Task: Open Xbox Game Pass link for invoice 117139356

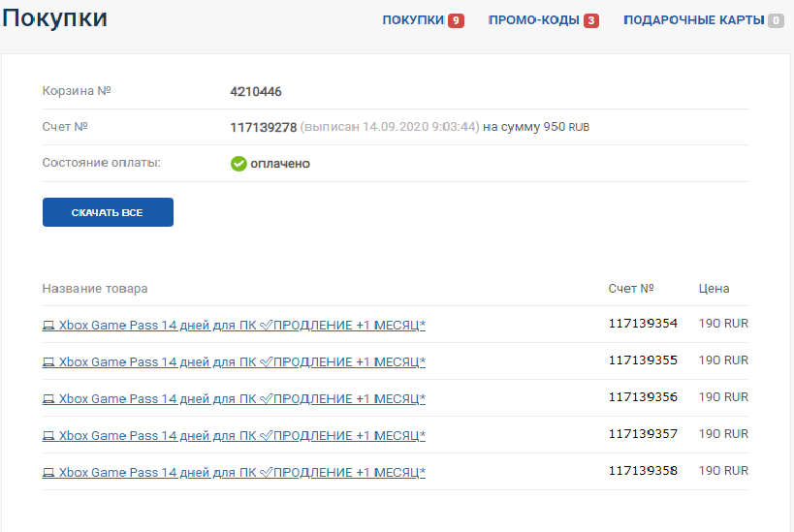Action: pos(234,399)
